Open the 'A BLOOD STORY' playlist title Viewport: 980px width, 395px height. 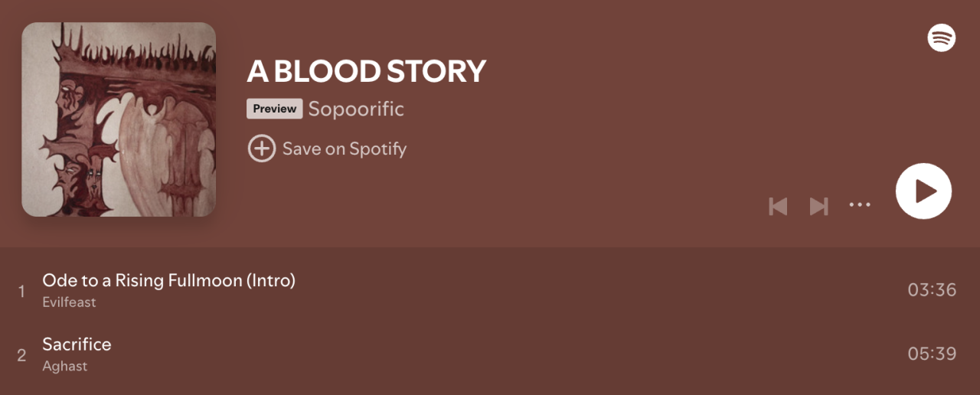point(366,71)
